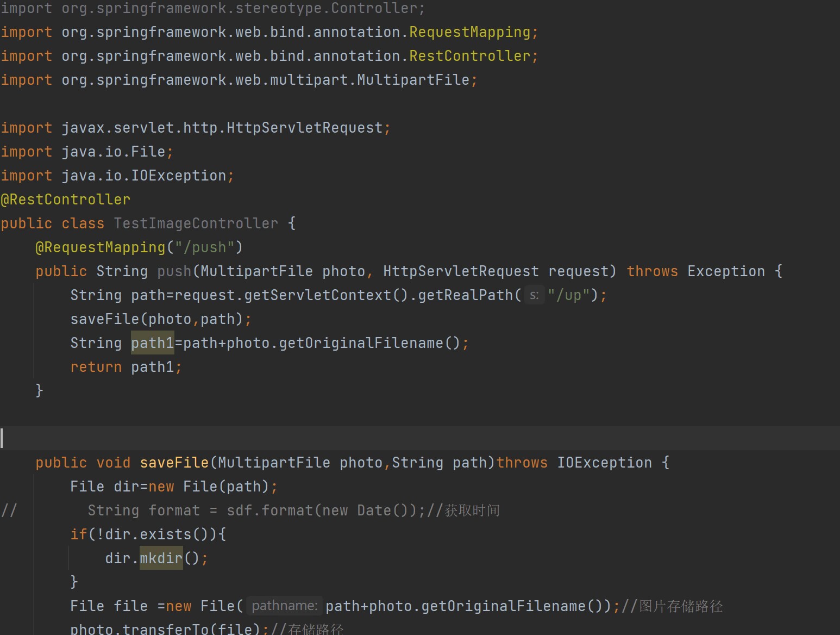Image resolution: width=840 pixels, height=635 pixels.
Task: Place cursor on the empty current line
Action: [420, 438]
